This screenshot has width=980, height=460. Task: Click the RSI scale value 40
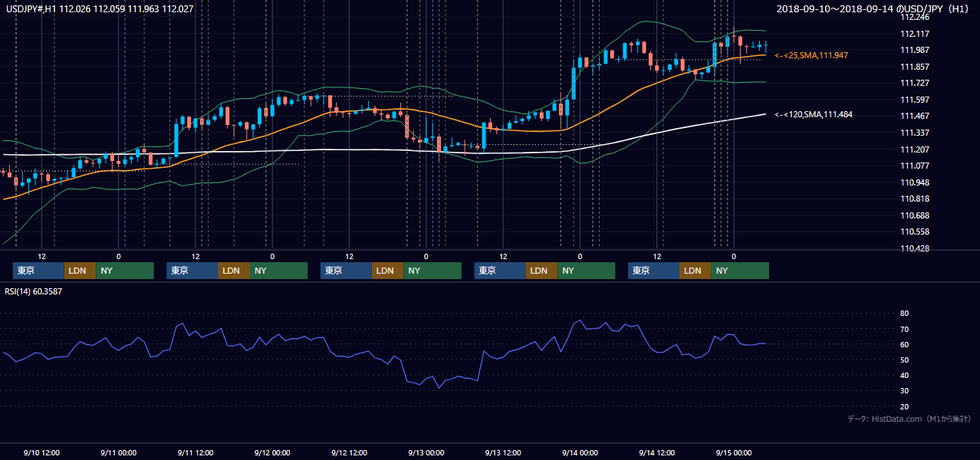[904, 375]
